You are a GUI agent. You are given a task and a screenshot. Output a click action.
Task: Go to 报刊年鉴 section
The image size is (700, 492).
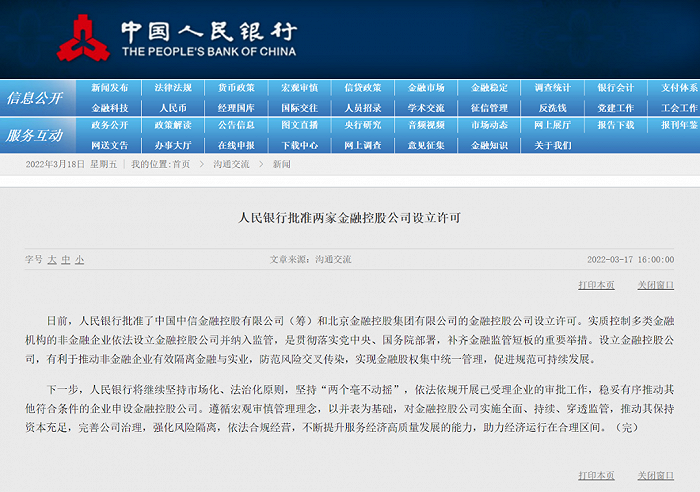tap(679, 125)
